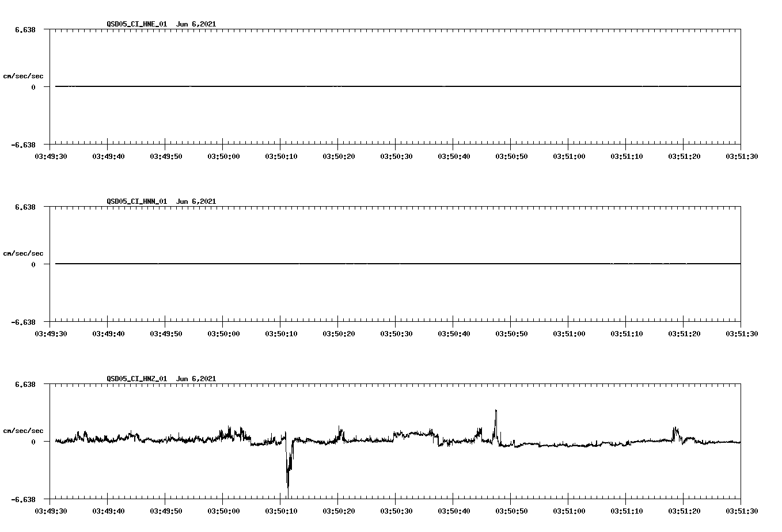Click the cm/sec/sec unit label of HNZ plot
Image resolution: width=782 pixels, height=532 pixels.
coord(23,431)
